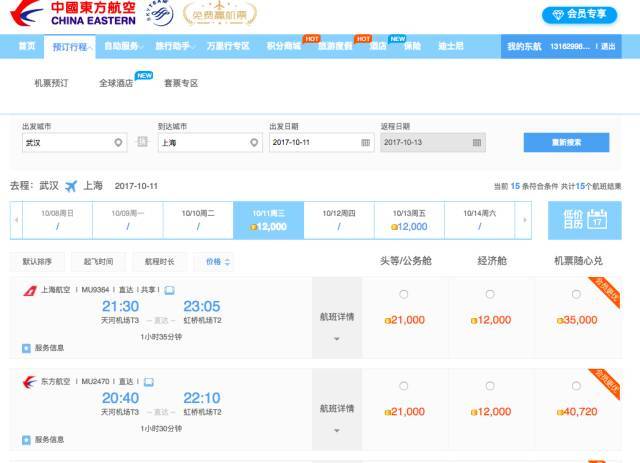Viewport: 640px width, 463px height.
Task: Select the 10/08周日 date tab
Action: [x=58, y=220]
